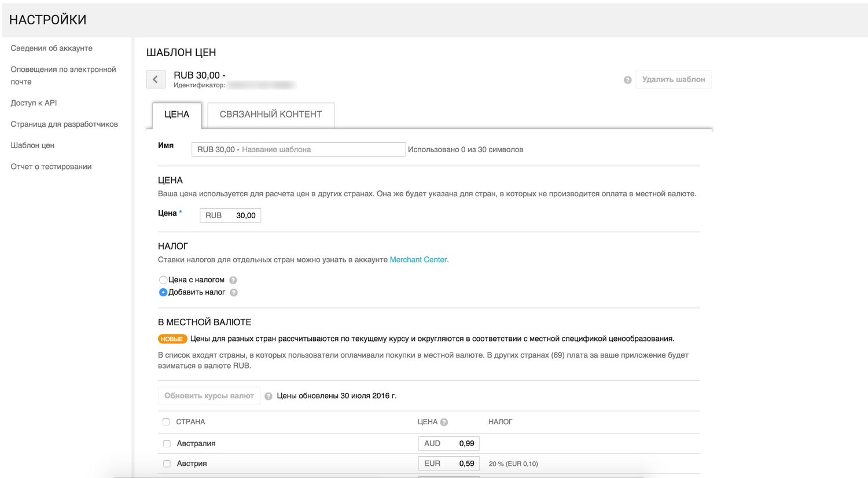Select Шаблон цен in sidebar
This screenshot has width=868, height=478.
pyautogui.click(x=32, y=145)
